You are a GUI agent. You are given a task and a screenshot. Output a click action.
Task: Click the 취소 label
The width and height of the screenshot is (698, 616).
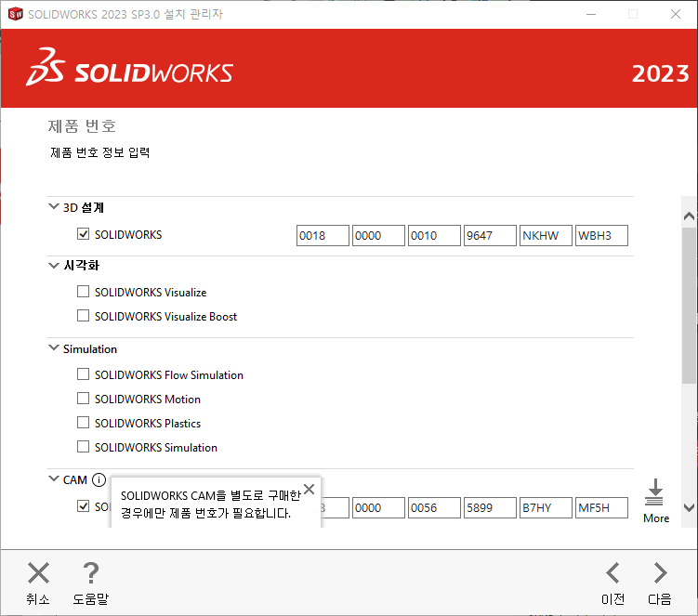[x=38, y=599]
